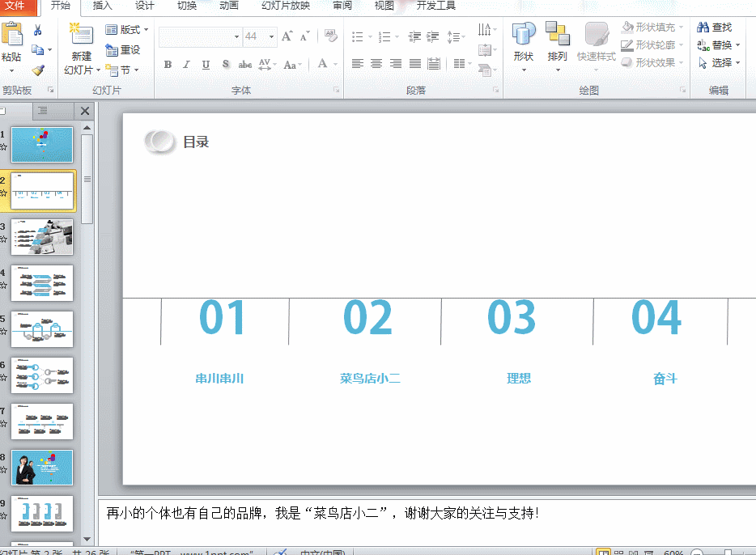The height and width of the screenshot is (555, 756).
Task: Select slide 8 thumbnail in slide pane
Action: click(x=42, y=467)
